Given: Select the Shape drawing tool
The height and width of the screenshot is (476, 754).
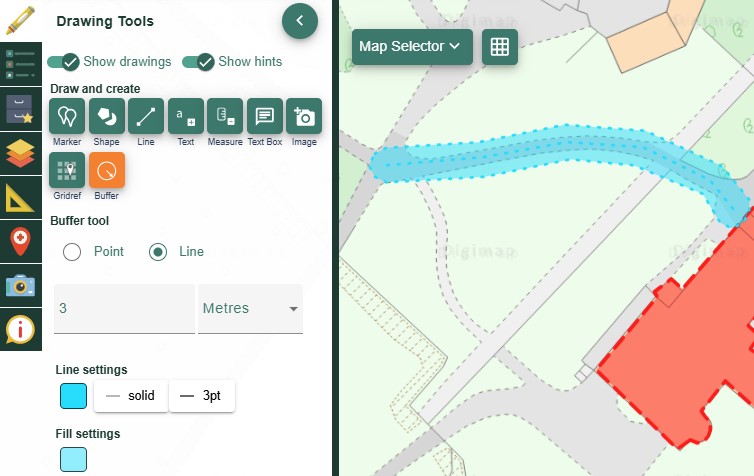Looking at the screenshot, I should [106, 117].
